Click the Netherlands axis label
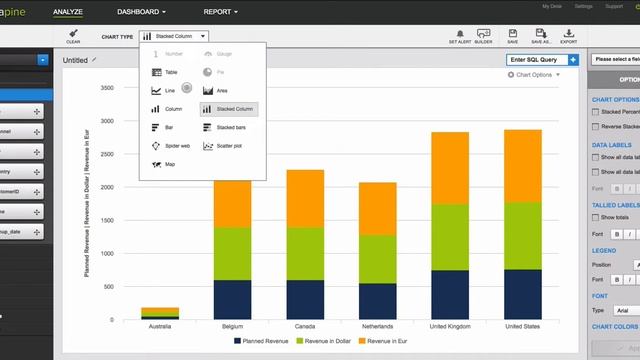Viewport: 640px width, 360px height. pos(378,327)
